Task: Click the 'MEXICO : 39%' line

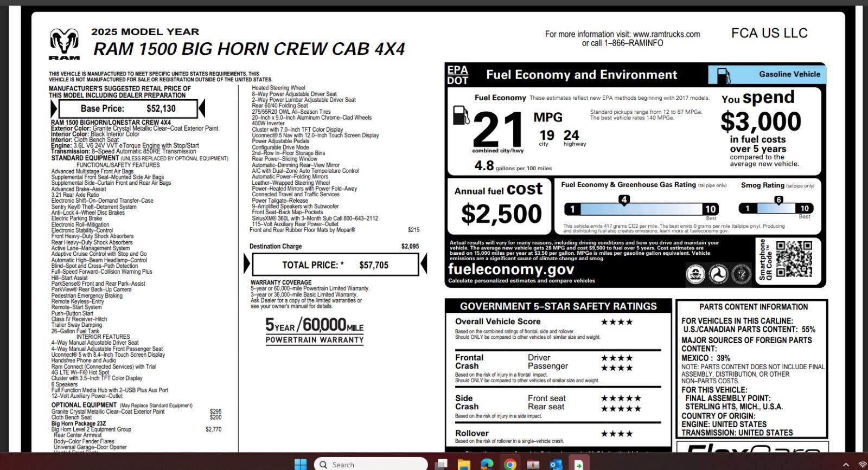Action: [x=706, y=358]
